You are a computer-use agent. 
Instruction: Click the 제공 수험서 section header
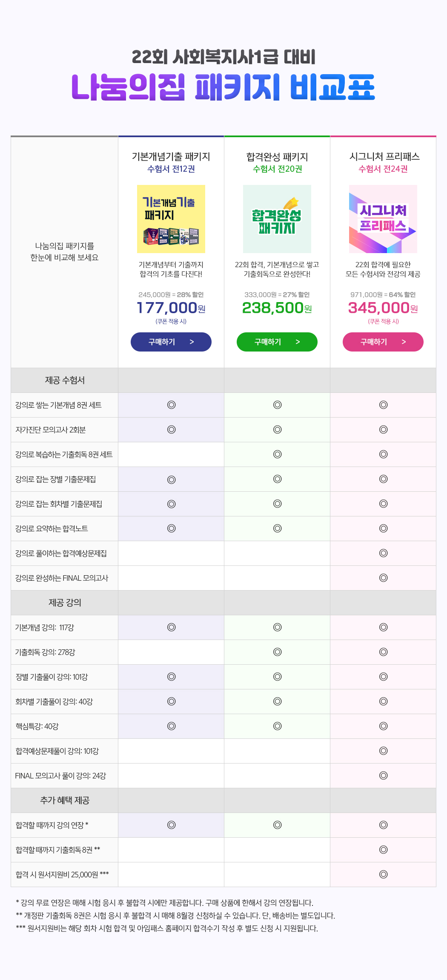(x=65, y=380)
